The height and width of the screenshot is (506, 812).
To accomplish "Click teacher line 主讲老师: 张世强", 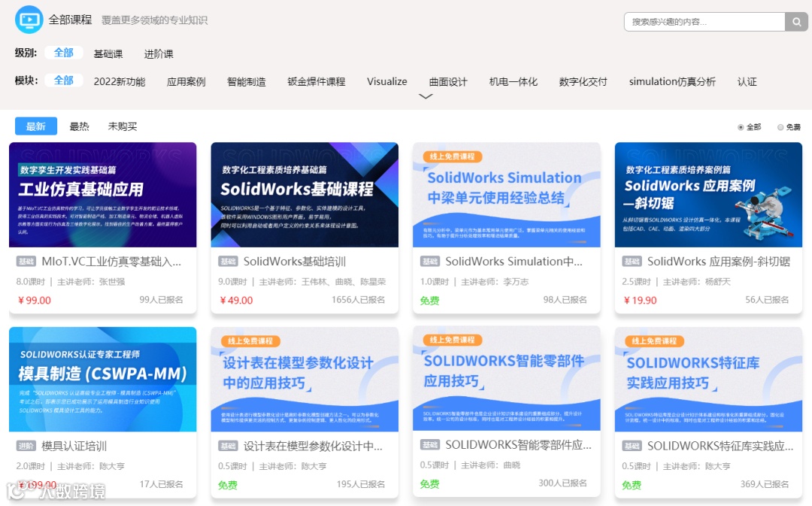I will [91, 282].
